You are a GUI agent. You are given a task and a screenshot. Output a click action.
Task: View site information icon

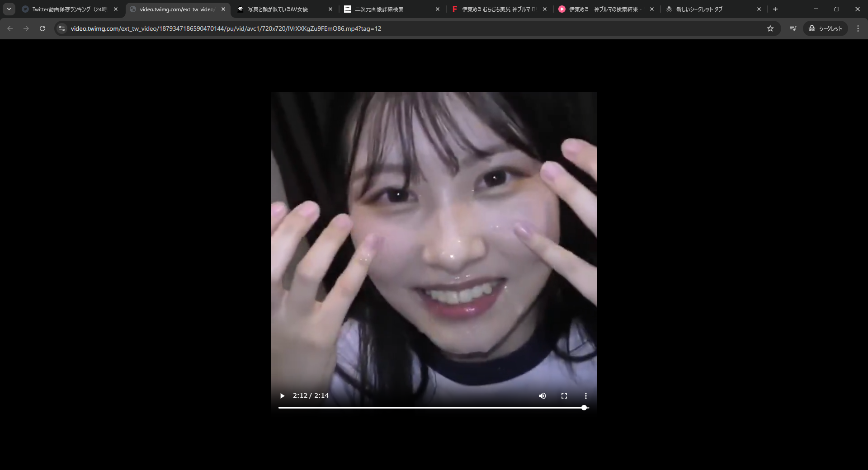pyautogui.click(x=62, y=28)
